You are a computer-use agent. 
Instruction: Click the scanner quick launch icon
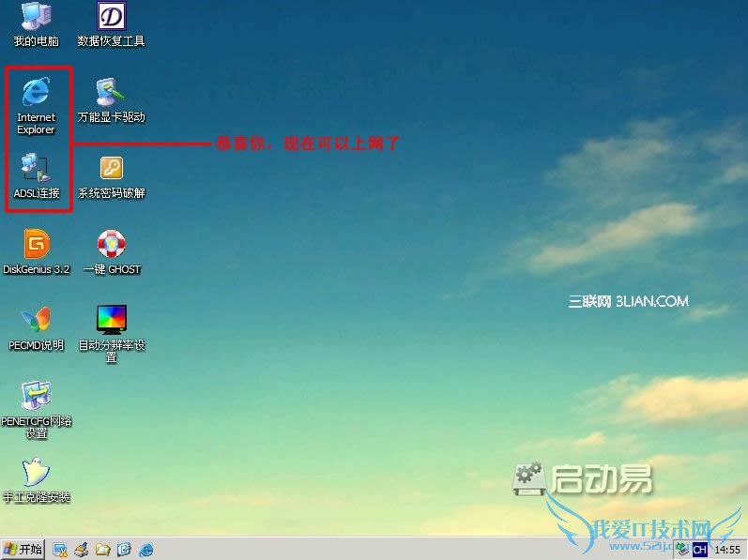81,550
